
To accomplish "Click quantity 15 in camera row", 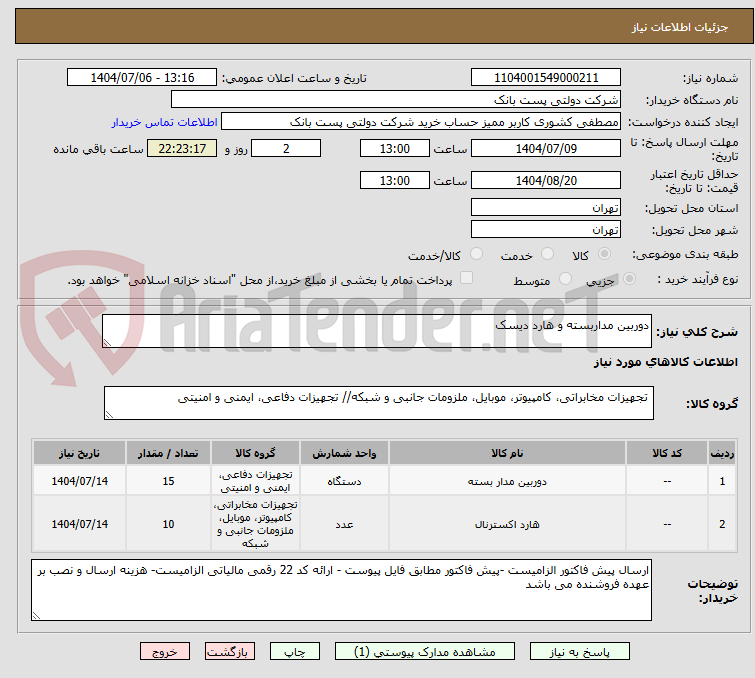I will tap(168, 481).
